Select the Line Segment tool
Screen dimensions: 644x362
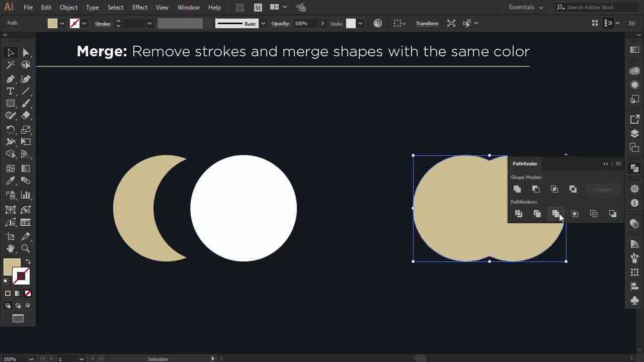click(26, 91)
